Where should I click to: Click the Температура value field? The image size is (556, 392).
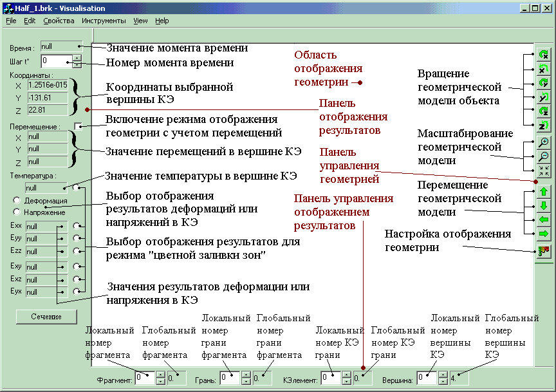[x=46, y=188]
